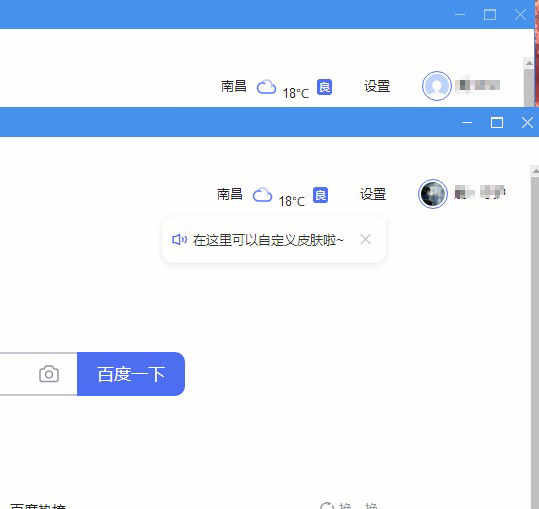Open 设置 in the front window
Screen dimensions: 539x509
pyautogui.click(x=373, y=194)
